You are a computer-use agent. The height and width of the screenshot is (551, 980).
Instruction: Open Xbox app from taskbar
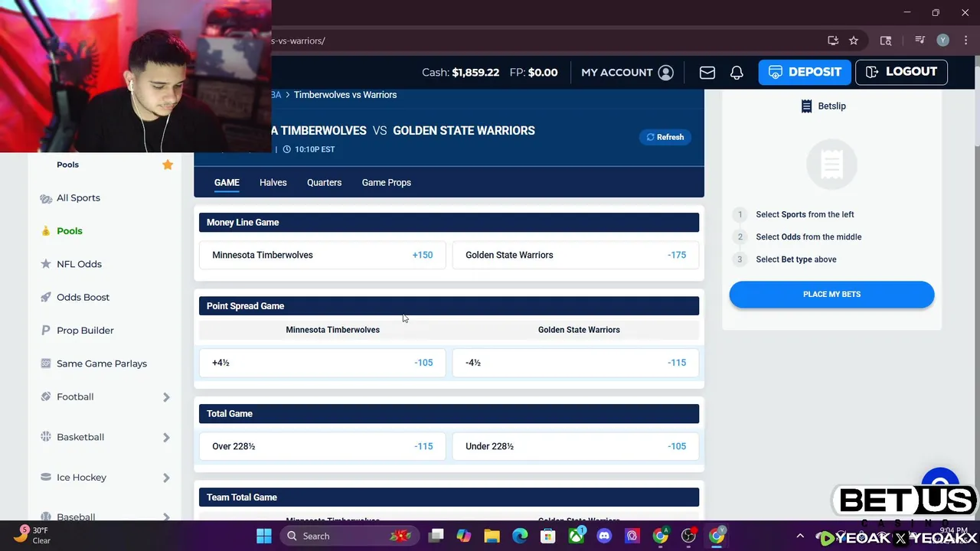pos(576,536)
